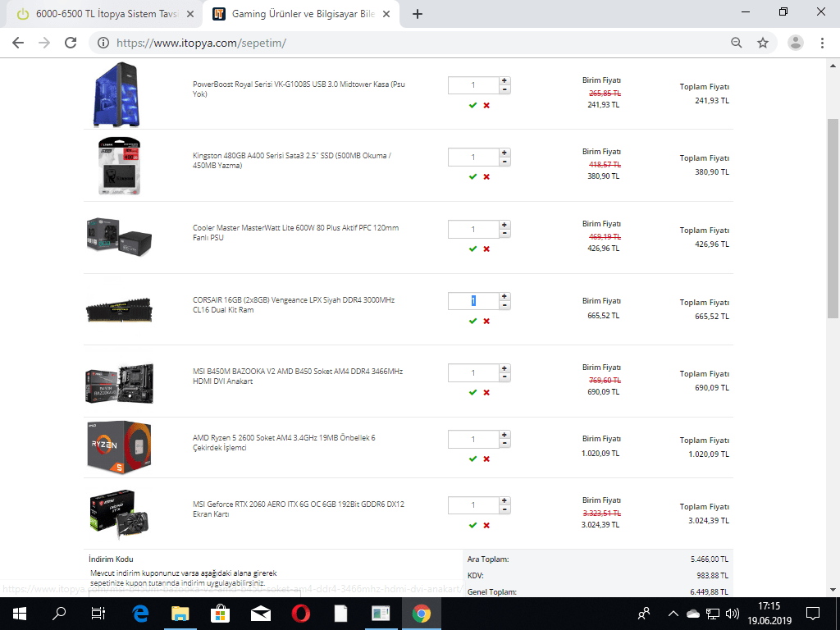This screenshot has height=630, width=840.
Task: View the MSI RTX 2060 thumbnail
Action: [119, 514]
